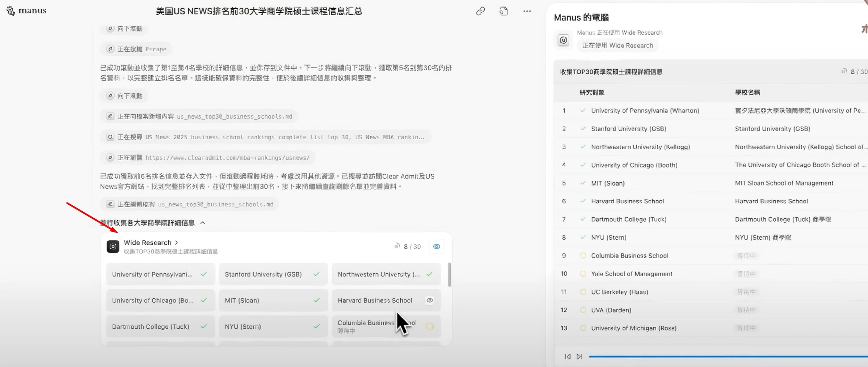Click the Manus logo icon
Image resolution: width=868 pixels, height=367 pixels.
pos(10,11)
